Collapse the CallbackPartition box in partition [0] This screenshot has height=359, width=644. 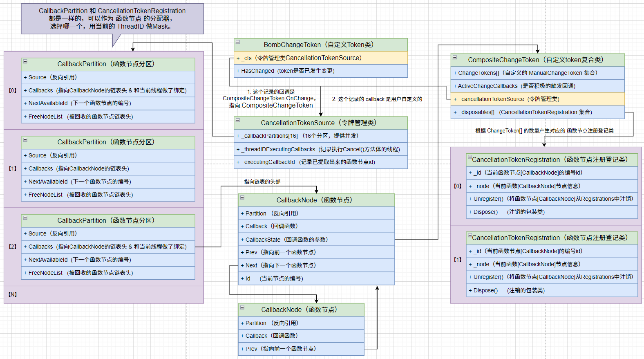(25, 61)
